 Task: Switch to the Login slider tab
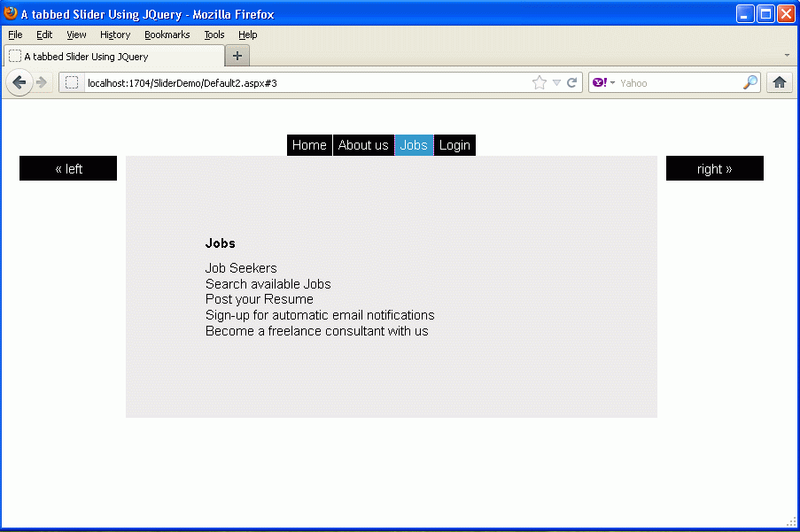point(454,145)
